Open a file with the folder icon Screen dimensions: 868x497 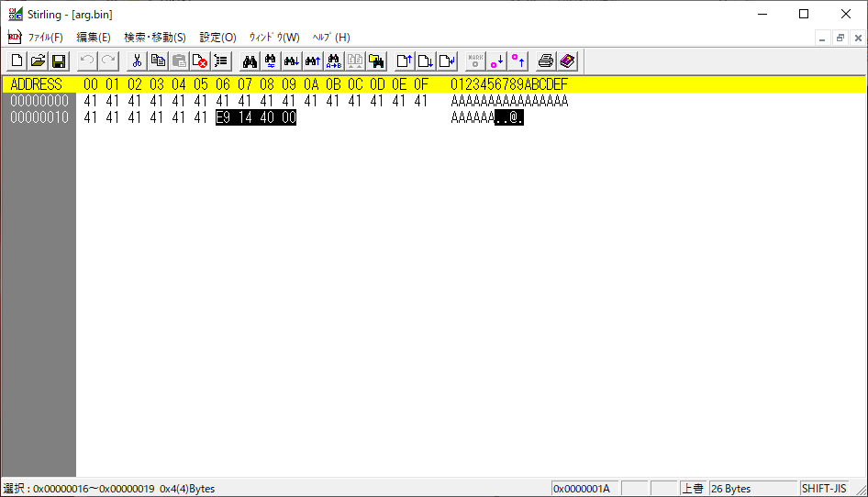[38, 61]
